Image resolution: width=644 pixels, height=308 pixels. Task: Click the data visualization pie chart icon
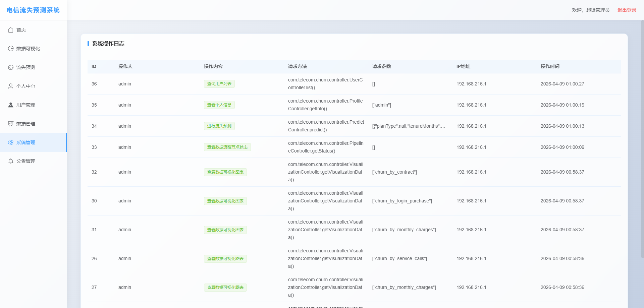(x=11, y=49)
